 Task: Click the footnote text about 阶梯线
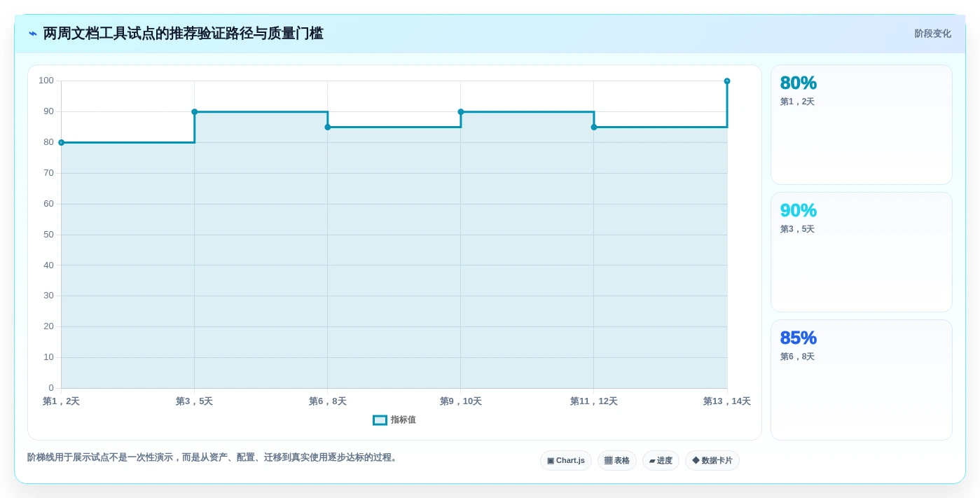coord(214,457)
